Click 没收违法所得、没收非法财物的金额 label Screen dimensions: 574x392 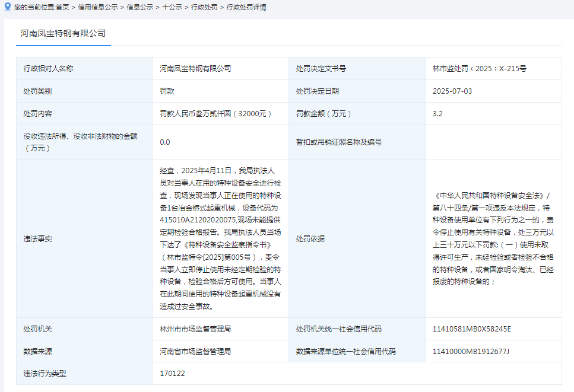[81, 142]
